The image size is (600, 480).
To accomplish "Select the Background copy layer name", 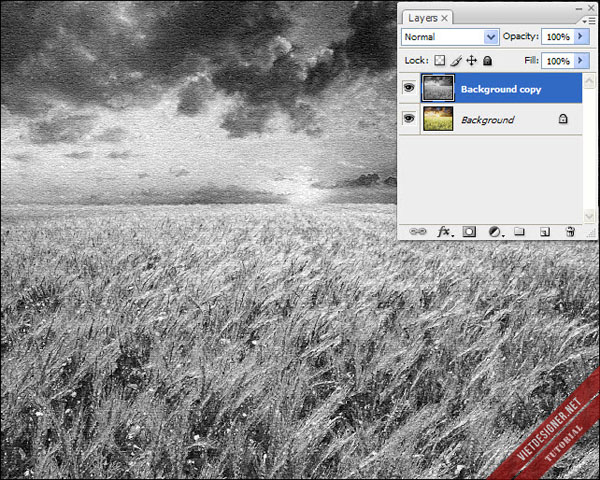I will click(501, 89).
